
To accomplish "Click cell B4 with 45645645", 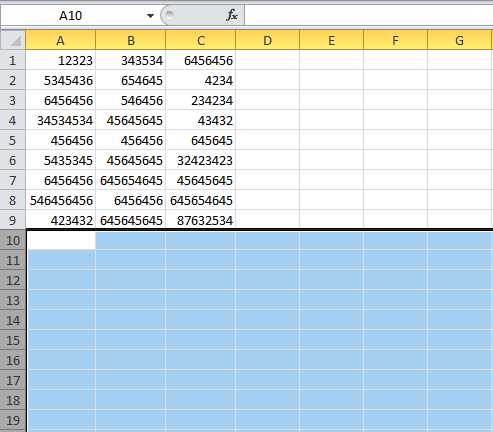I will [x=131, y=120].
